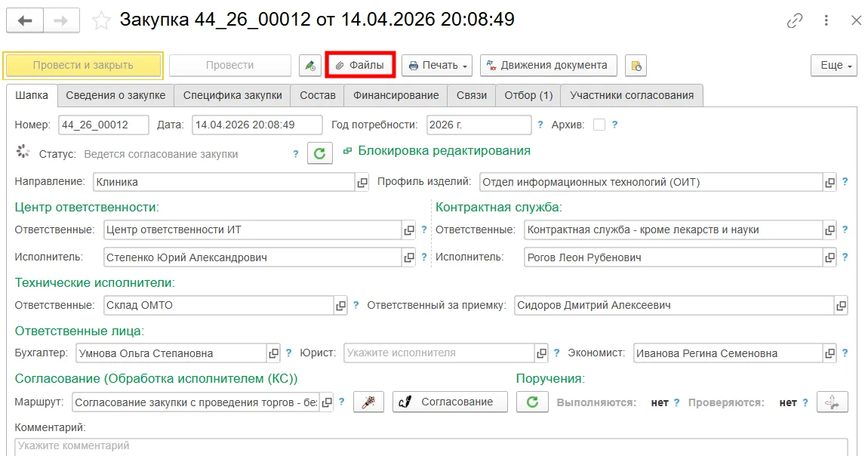The width and height of the screenshot is (868, 456).
Task: Refresh the status with the green arrow button
Action: (319, 153)
